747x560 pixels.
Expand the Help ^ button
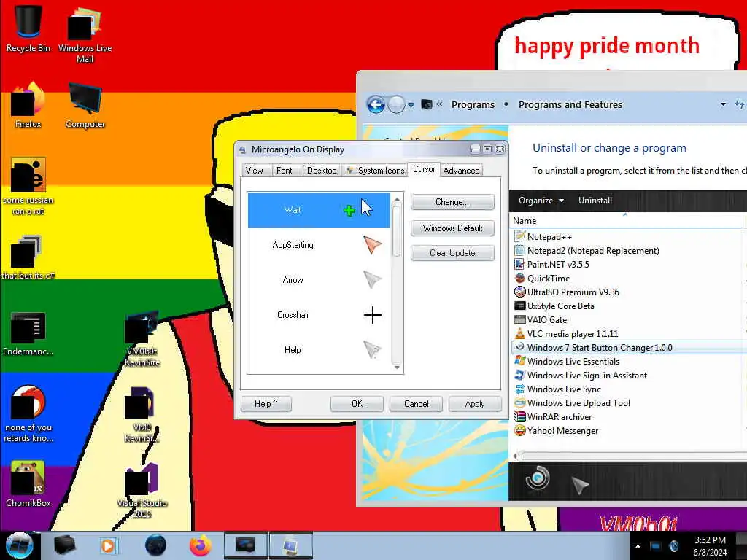point(266,404)
